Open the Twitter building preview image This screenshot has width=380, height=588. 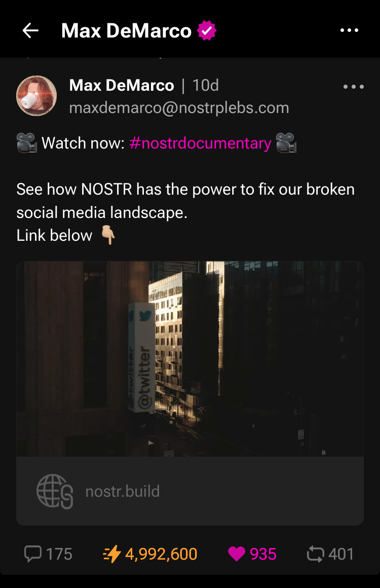(x=190, y=359)
